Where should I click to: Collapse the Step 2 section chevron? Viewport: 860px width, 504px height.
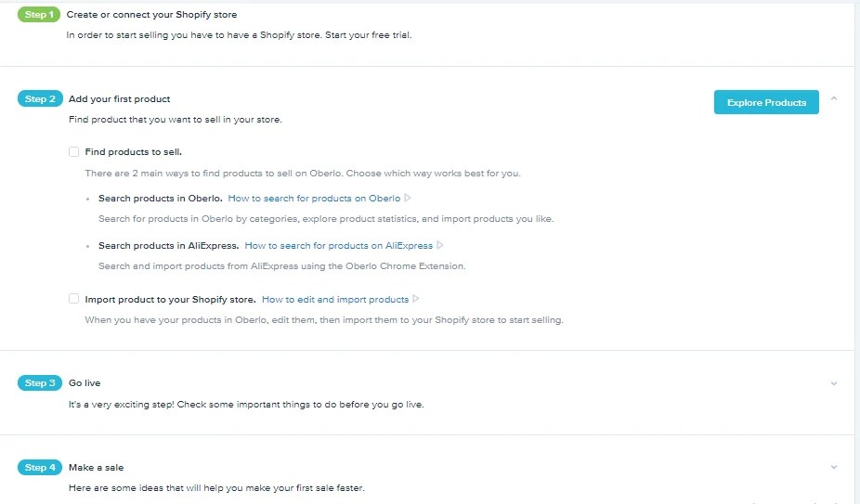(x=834, y=98)
